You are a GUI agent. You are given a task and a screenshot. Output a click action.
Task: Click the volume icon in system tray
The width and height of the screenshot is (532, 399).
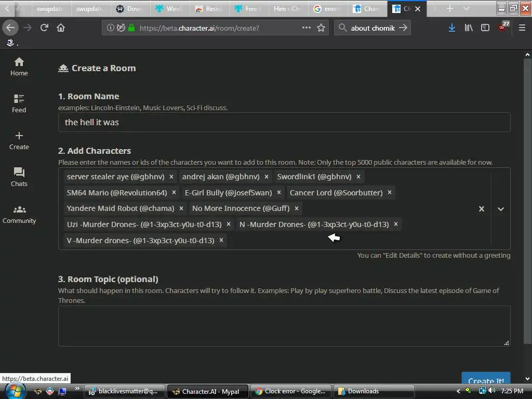pos(491,391)
